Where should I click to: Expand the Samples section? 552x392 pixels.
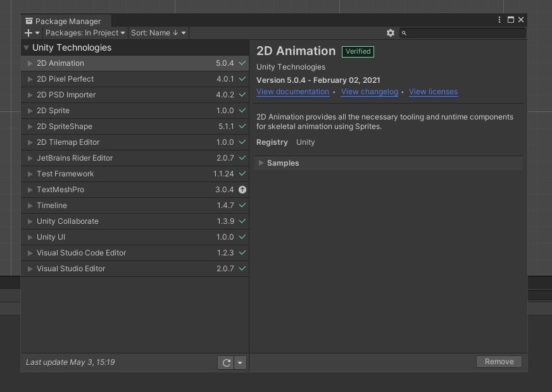click(261, 163)
